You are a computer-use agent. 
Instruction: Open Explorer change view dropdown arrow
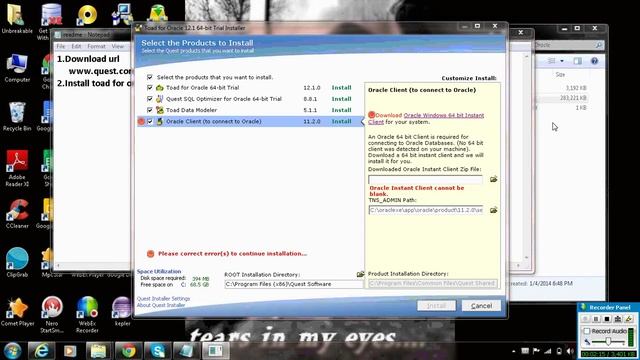(562, 61)
